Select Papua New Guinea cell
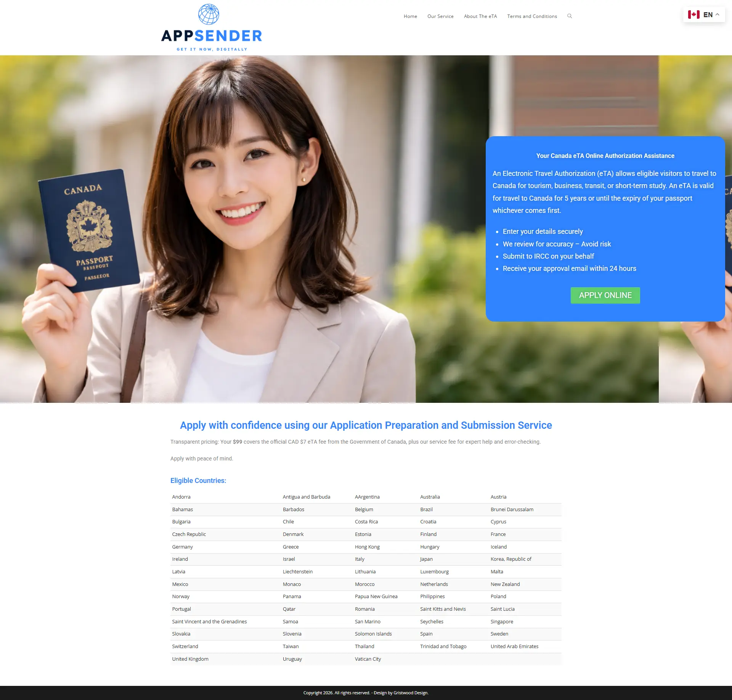The height and width of the screenshot is (700, 732). click(376, 597)
